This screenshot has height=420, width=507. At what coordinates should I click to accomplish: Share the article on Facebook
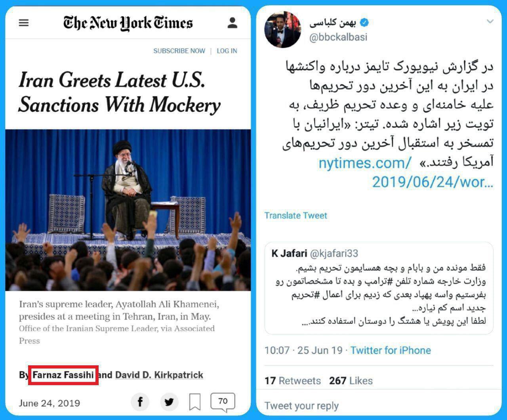pos(140,402)
